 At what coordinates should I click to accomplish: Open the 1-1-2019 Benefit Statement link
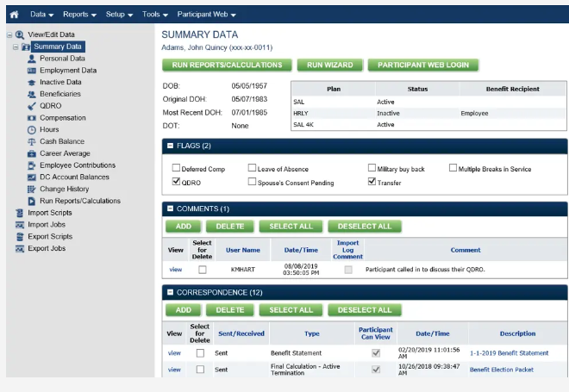tap(509, 353)
